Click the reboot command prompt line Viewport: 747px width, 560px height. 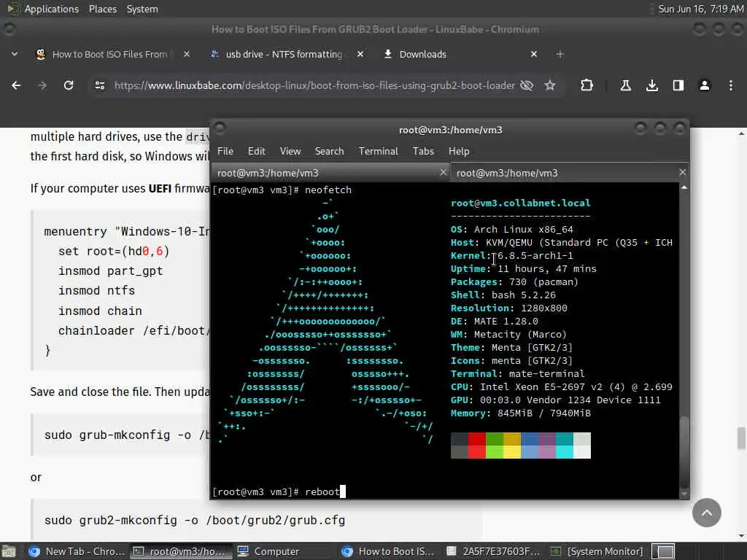(279, 492)
